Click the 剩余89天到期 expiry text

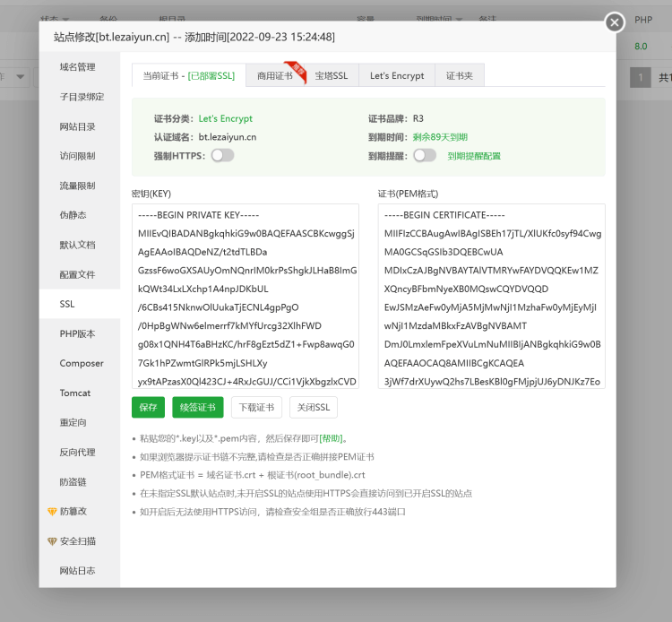[x=440, y=137]
